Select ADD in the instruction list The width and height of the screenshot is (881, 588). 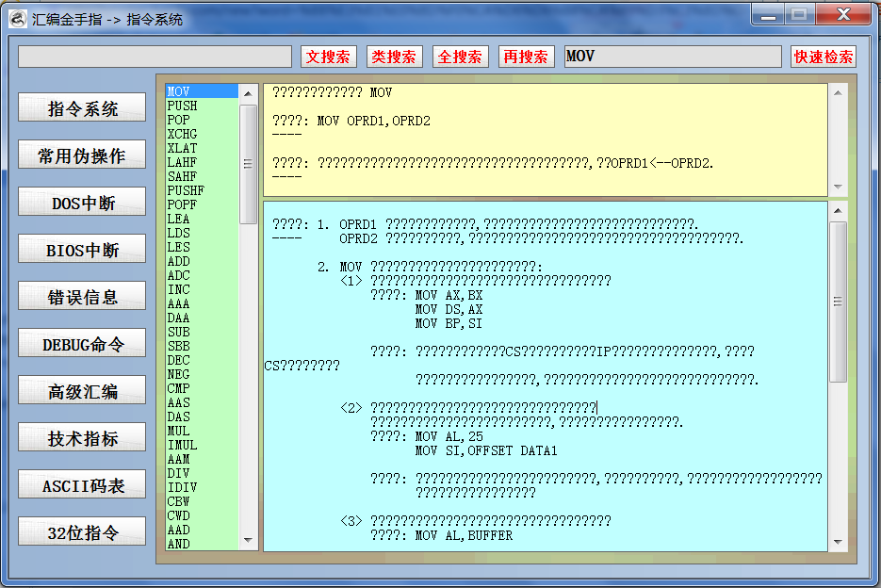[x=202, y=261]
